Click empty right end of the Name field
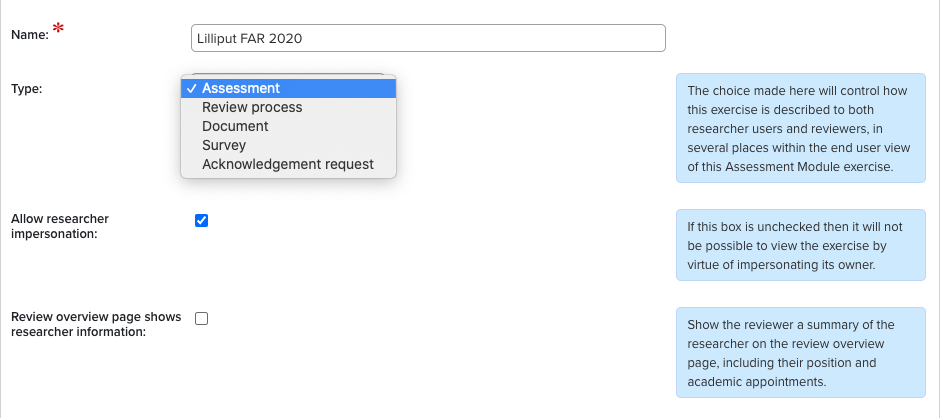The image size is (941, 418). (x=600, y=39)
